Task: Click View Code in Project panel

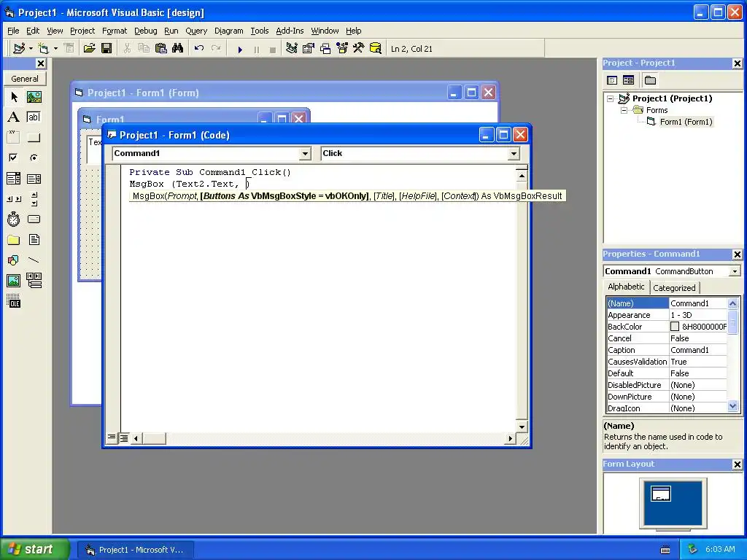Action: point(612,80)
